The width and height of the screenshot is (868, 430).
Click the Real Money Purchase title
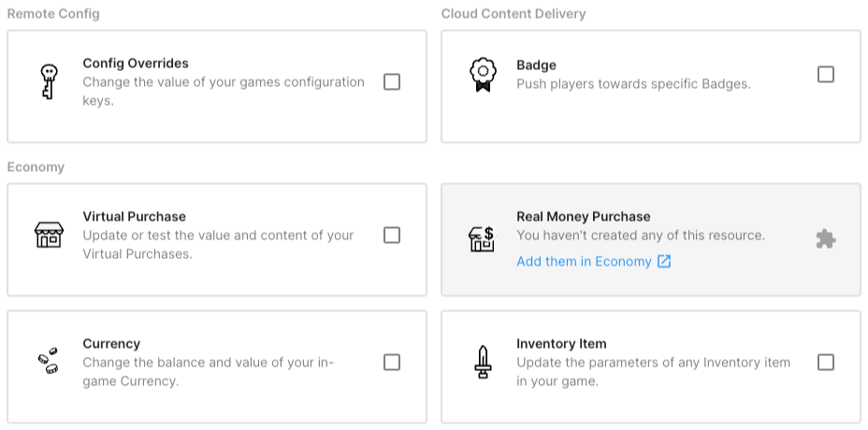tap(583, 217)
